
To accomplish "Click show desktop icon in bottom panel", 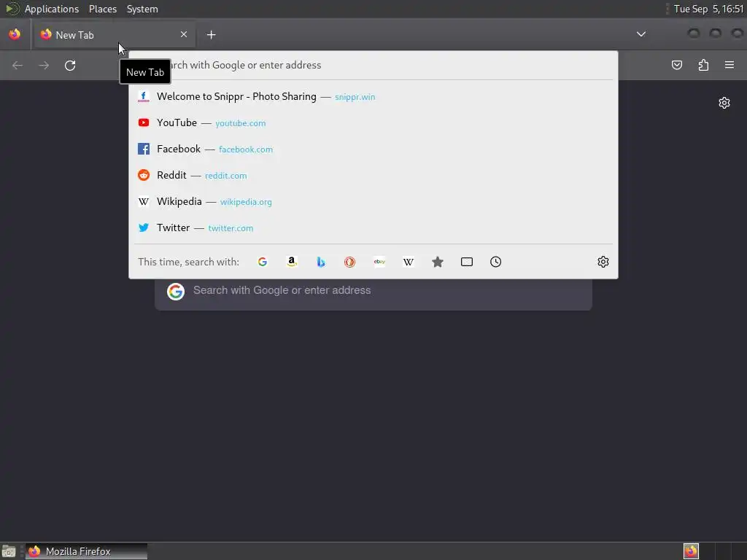I will 9,551.
